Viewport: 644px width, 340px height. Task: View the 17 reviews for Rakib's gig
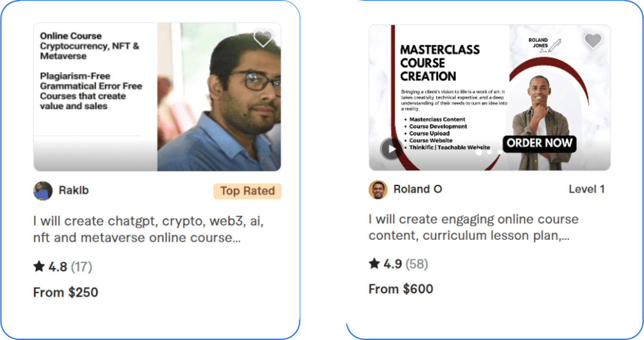[81, 267]
